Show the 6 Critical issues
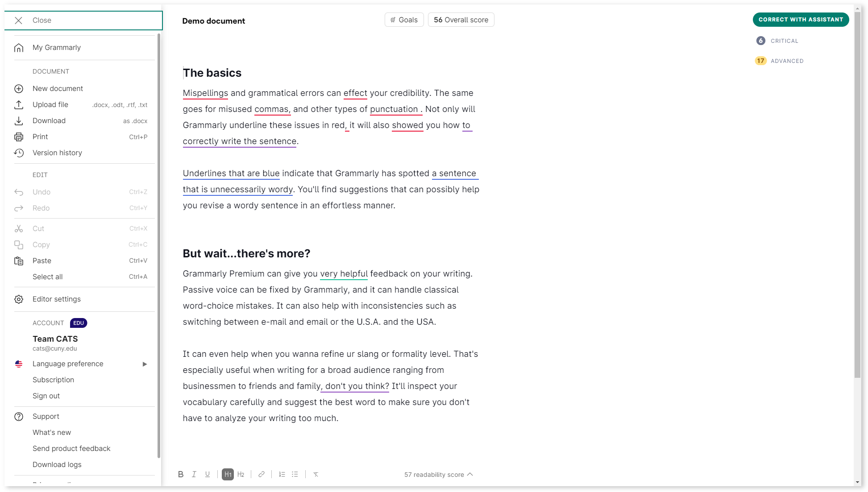868x492 pixels. coord(777,41)
